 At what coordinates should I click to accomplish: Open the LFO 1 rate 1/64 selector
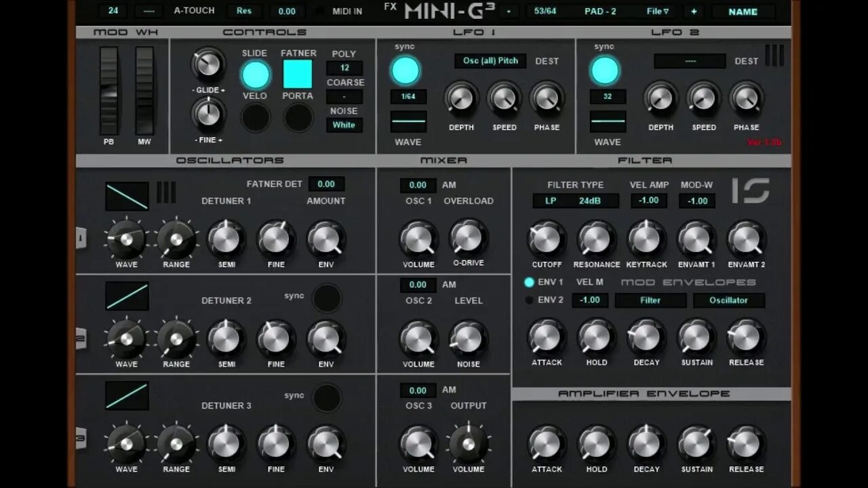(x=408, y=97)
